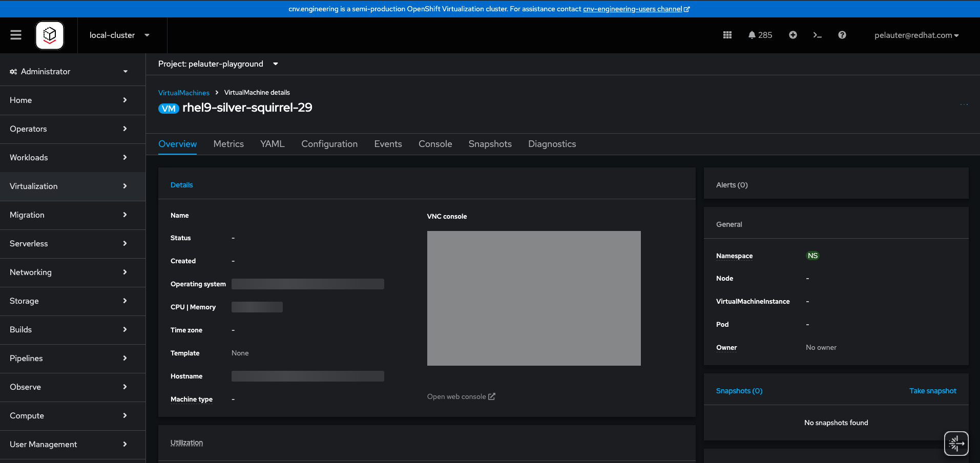This screenshot has width=980, height=463.
Task: Click the NS namespace badge
Action: click(x=812, y=256)
